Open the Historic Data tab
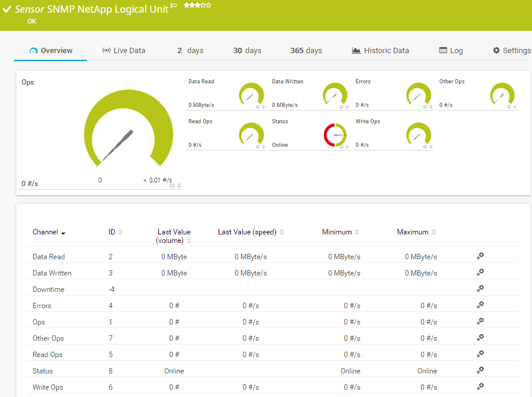 [380, 51]
